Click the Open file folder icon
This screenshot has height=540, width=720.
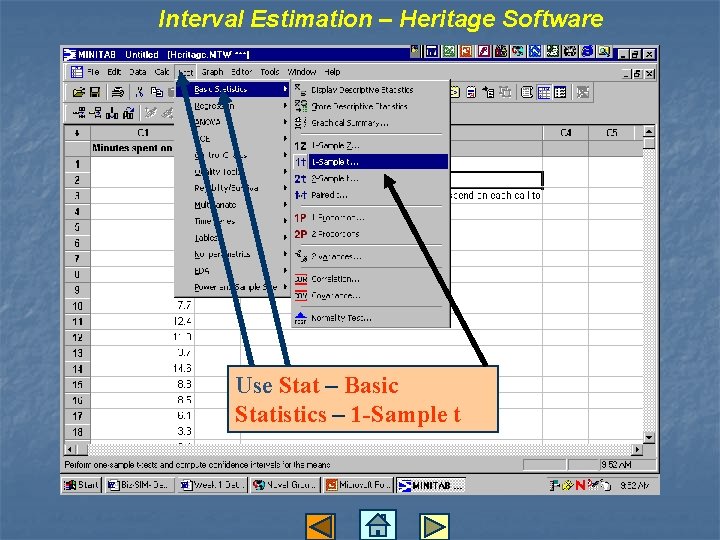pos(79,92)
